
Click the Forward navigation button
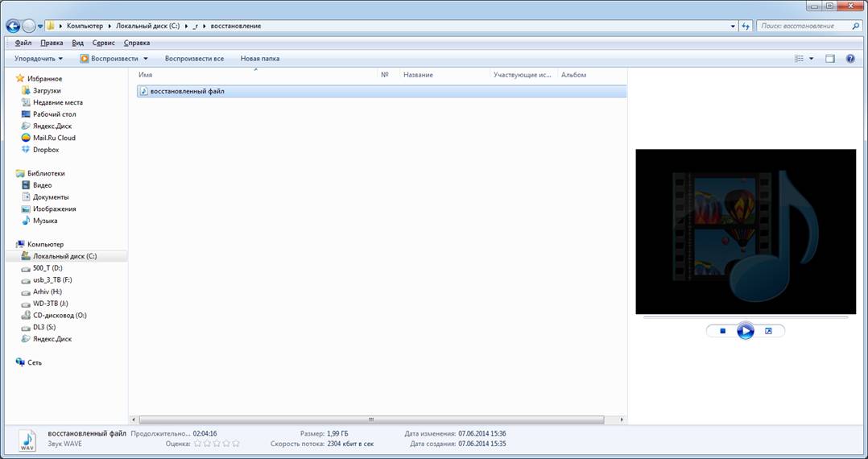point(29,26)
